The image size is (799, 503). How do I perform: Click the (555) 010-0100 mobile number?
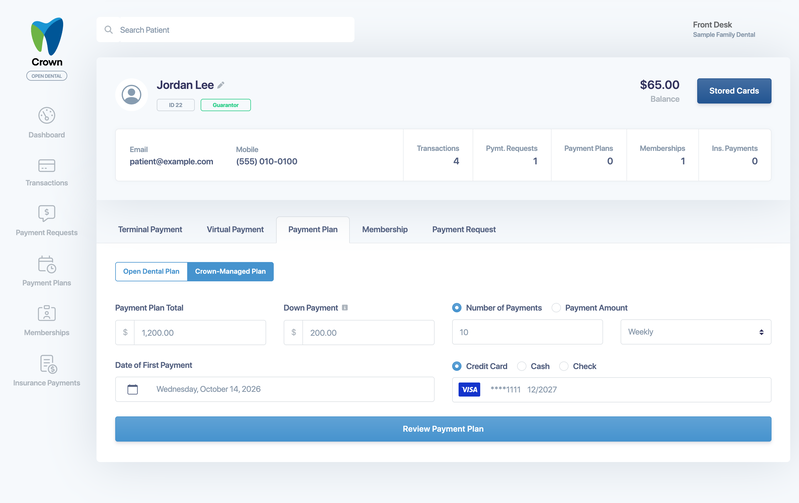[267, 162]
